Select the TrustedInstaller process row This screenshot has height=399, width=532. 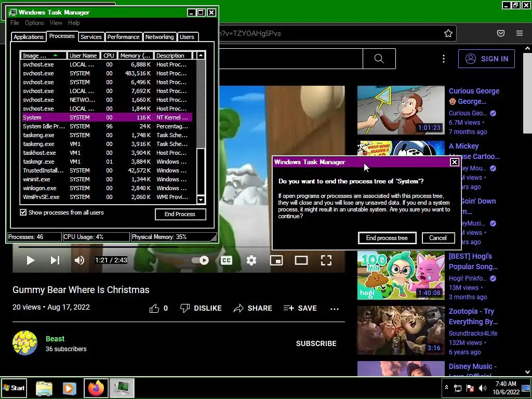pos(107,170)
